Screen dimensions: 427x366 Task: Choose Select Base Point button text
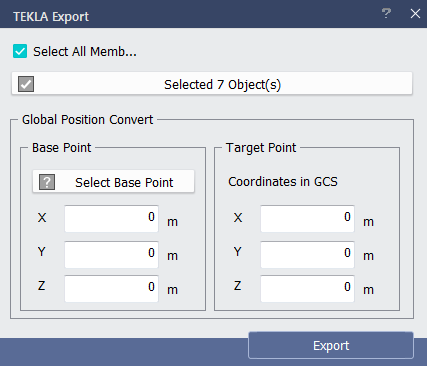click(124, 183)
